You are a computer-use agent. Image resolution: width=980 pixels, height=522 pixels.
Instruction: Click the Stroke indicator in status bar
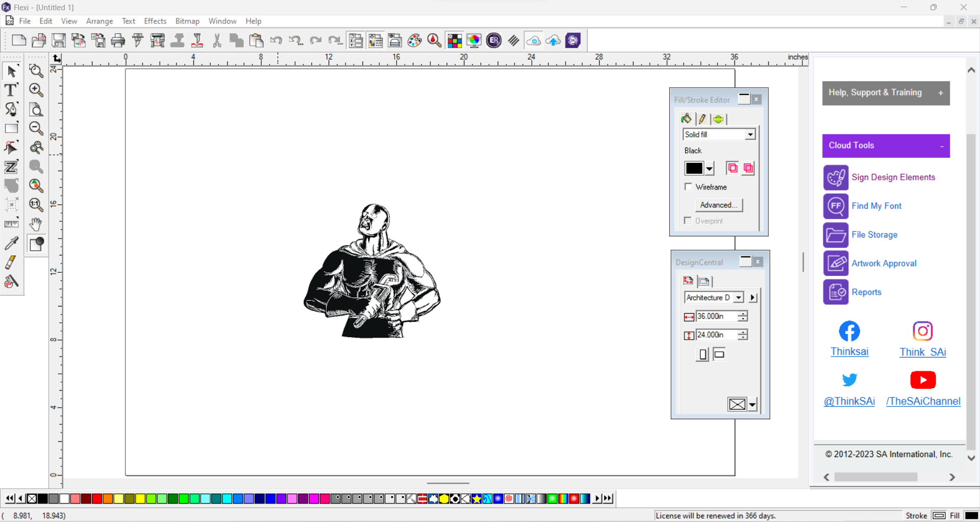[x=939, y=516]
